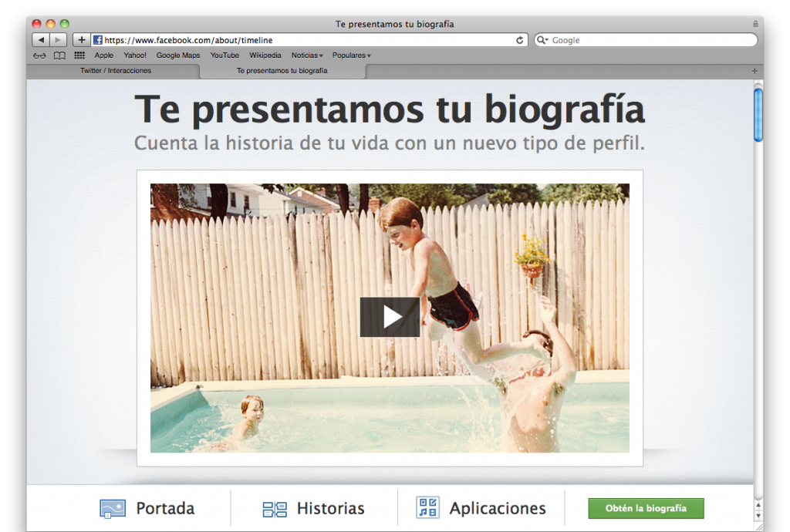The width and height of the screenshot is (790, 532).
Task: Open the Noticias bookmarks dropdown
Action: click(307, 56)
